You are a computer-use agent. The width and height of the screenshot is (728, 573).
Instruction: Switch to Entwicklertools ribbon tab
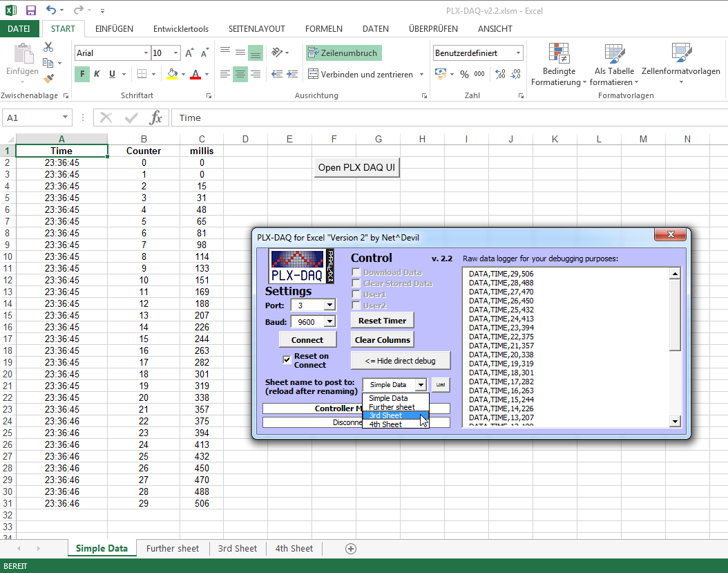point(181,29)
